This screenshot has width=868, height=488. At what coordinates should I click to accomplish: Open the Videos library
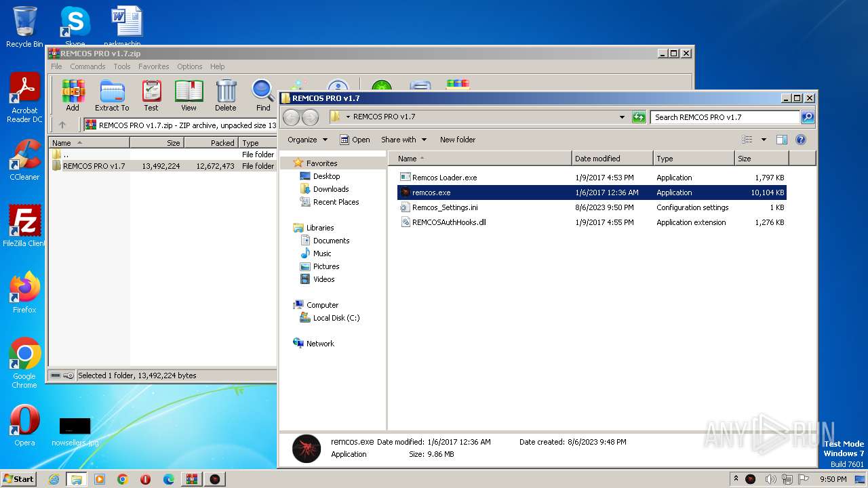click(323, 279)
